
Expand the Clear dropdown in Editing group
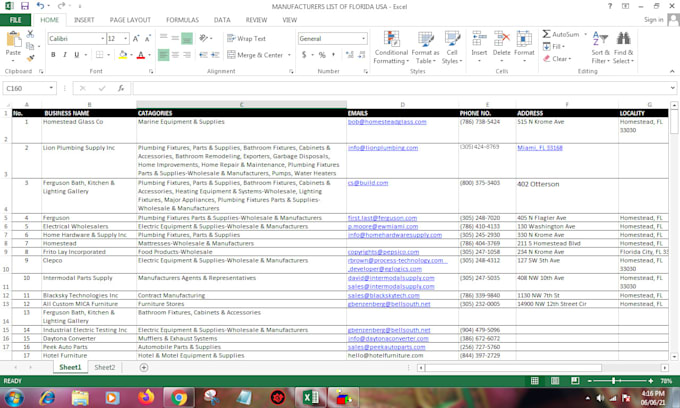[x=569, y=59]
